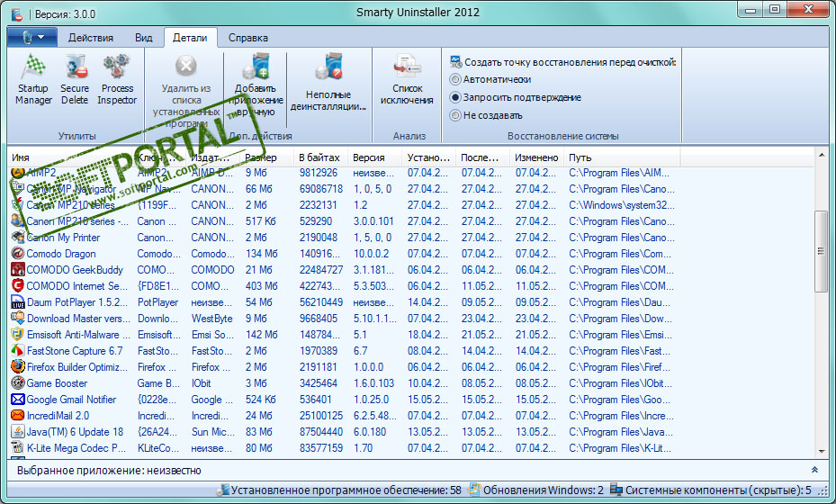Select Не создавать radio button
This screenshot has width=836, height=504.
[x=454, y=115]
